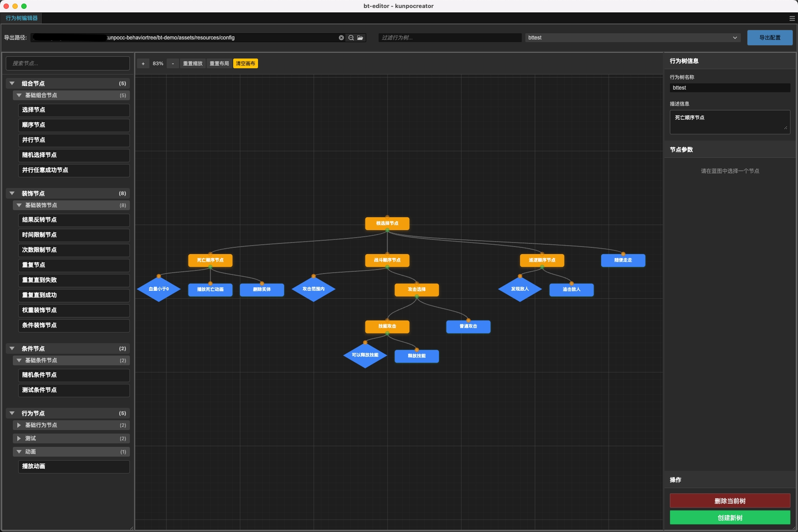Clear the export path field

pos(341,38)
